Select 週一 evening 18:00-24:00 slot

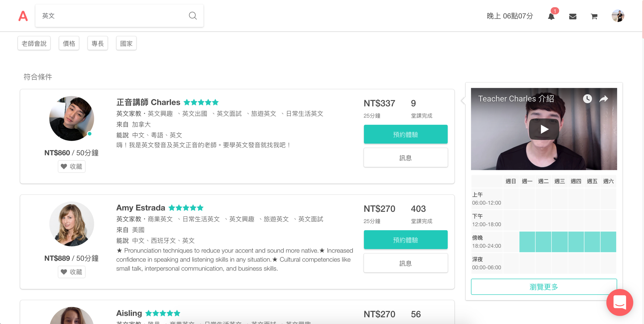point(527,242)
